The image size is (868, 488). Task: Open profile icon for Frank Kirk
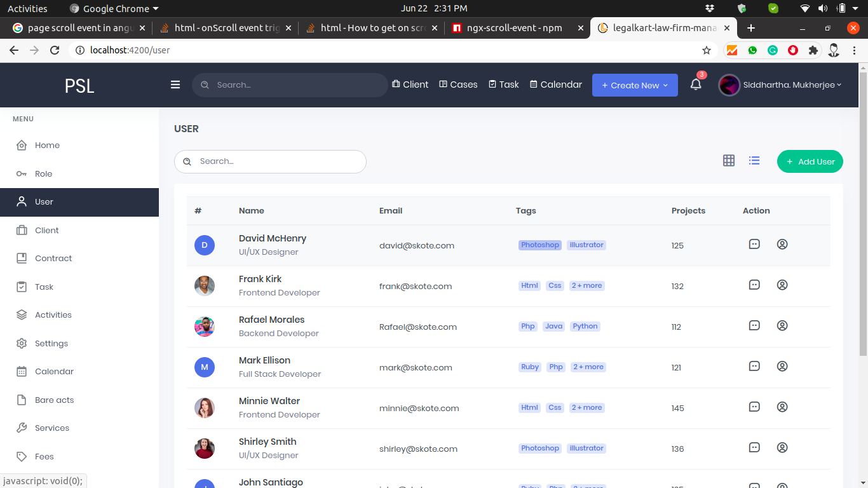(782, 285)
